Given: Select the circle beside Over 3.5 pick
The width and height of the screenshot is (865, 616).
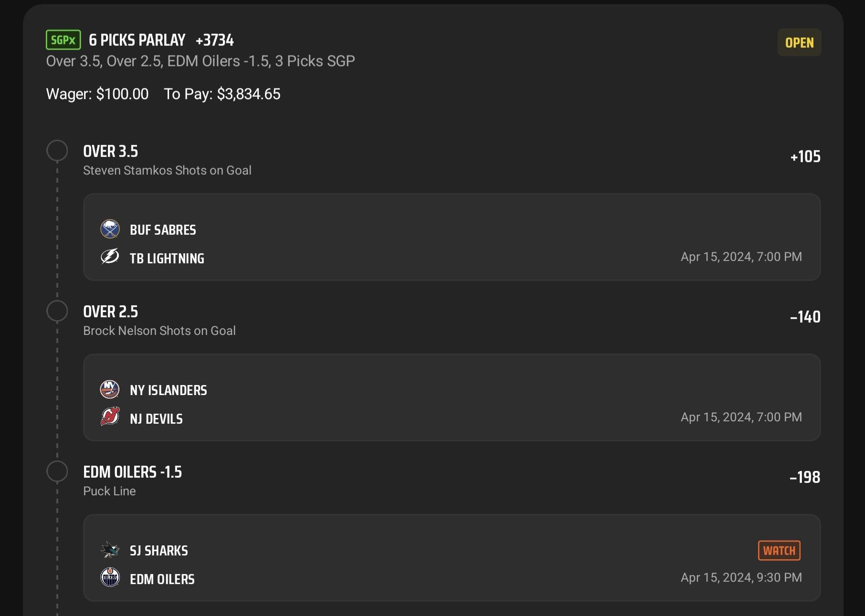Looking at the screenshot, I should click(57, 151).
